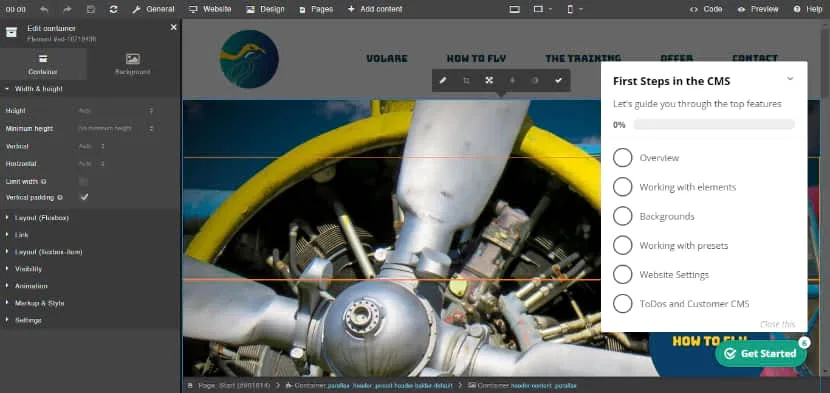Image resolution: width=830 pixels, height=393 pixels.
Task: Click the move arrows icon in the floating toolbar
Action: 489,81
